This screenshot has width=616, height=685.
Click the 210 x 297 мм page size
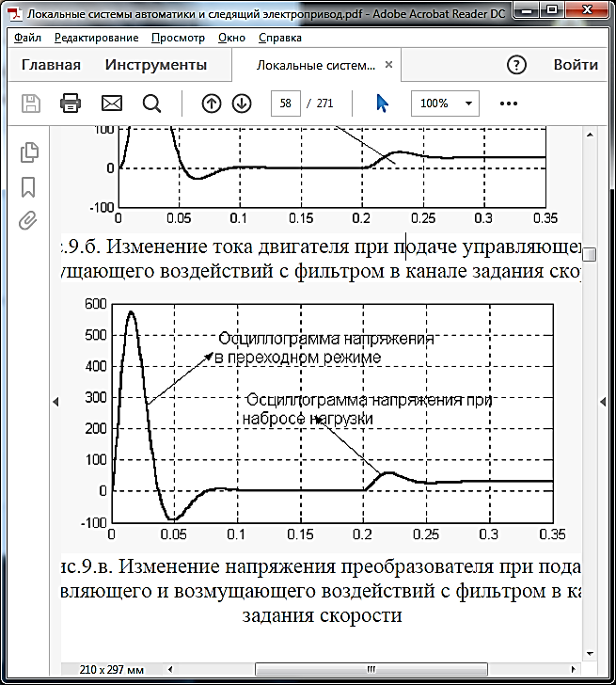point(112,669)
